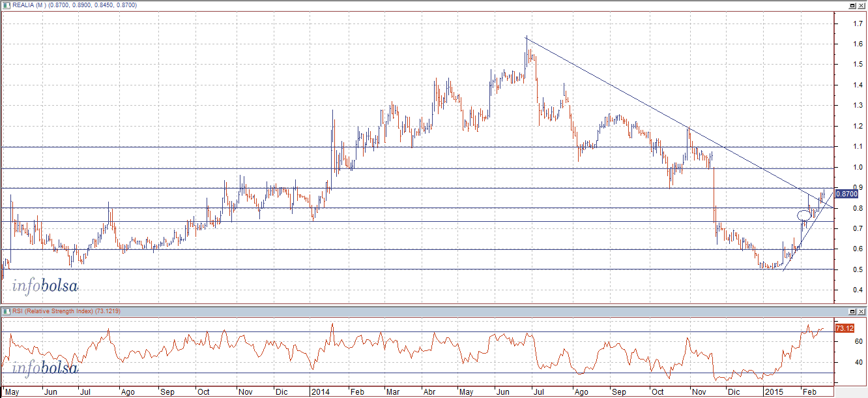Viewport: 868px width, 398px height.
Task: Close the RSI indicator panel
Action: tap(861, 312)
